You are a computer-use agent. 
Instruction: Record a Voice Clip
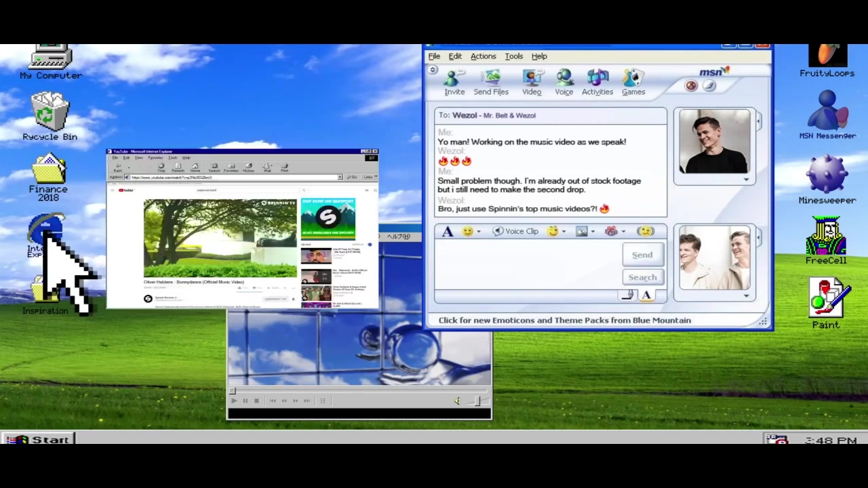[515, 231]
